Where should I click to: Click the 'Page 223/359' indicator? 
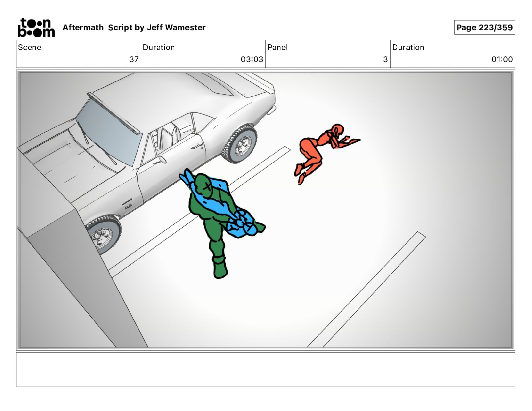tap(484, 28)
